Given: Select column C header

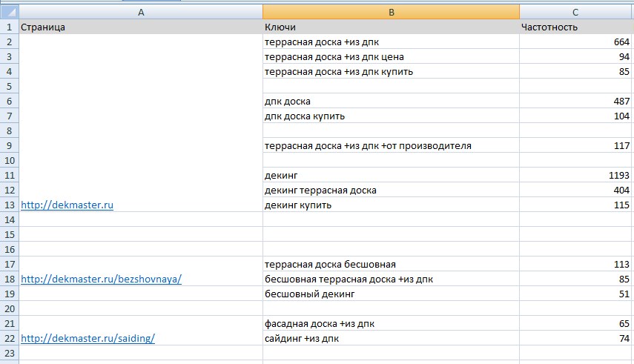Looking at the screenshot, I should (x=575, y=12).
